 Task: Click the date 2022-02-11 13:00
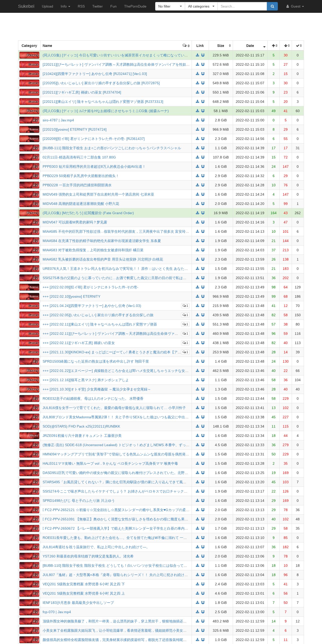pyautogui.click(x=250, y=612)
